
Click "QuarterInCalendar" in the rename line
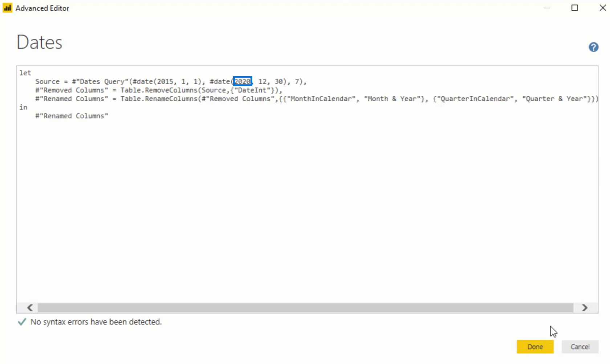(475, 99)
